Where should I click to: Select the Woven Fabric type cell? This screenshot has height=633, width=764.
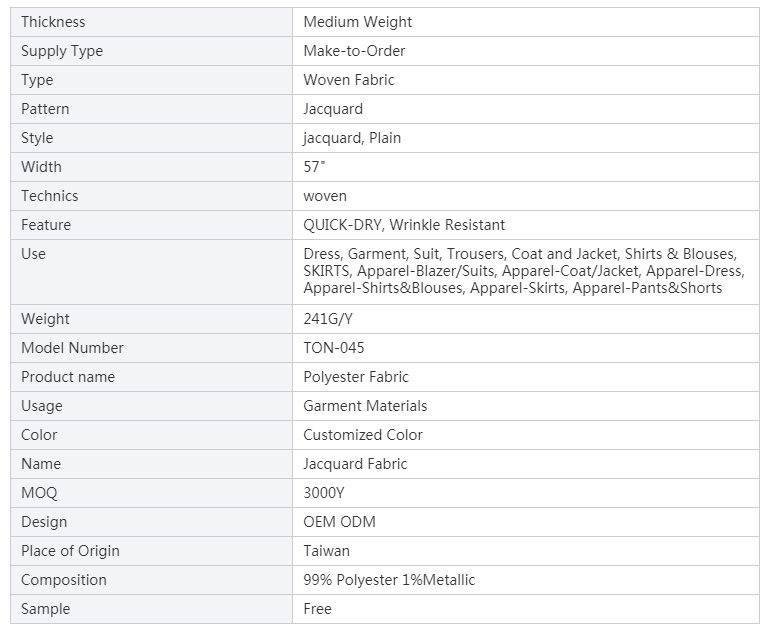point(526,80)
